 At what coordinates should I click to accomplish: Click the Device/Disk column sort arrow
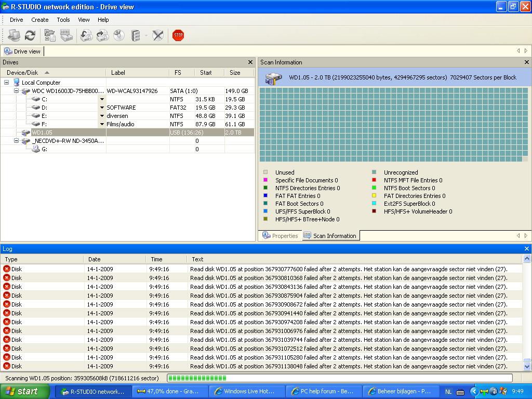47,73
